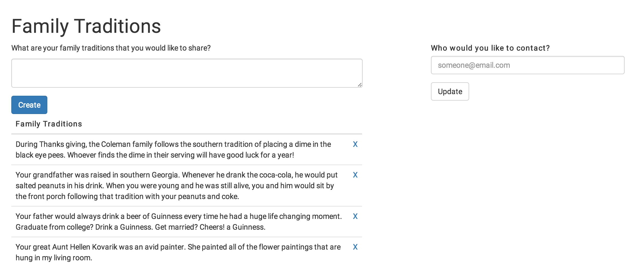Remove the grandfather peanuts and coke tradition
Screen dimensions: 644x277
click(355, 175)
